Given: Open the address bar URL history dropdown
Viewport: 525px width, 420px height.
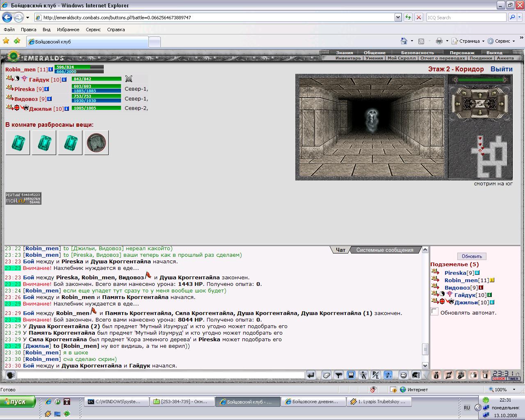Looking at the screenshot, I should [x=398, y=17].
